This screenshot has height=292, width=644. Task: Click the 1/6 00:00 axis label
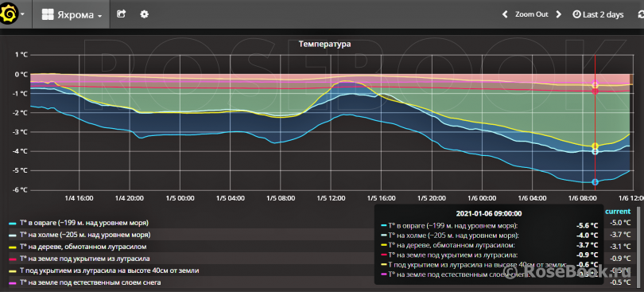(482, 198)
